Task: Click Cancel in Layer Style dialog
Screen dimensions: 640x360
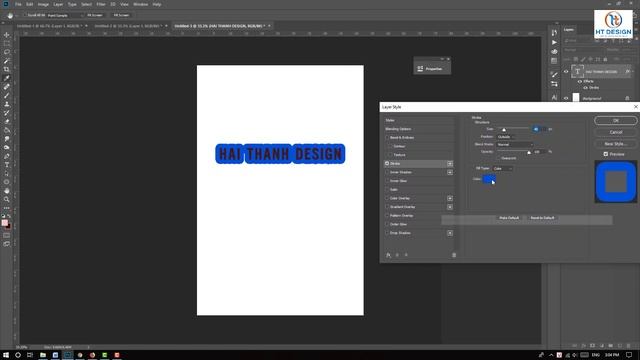Action: pos(616,132)
